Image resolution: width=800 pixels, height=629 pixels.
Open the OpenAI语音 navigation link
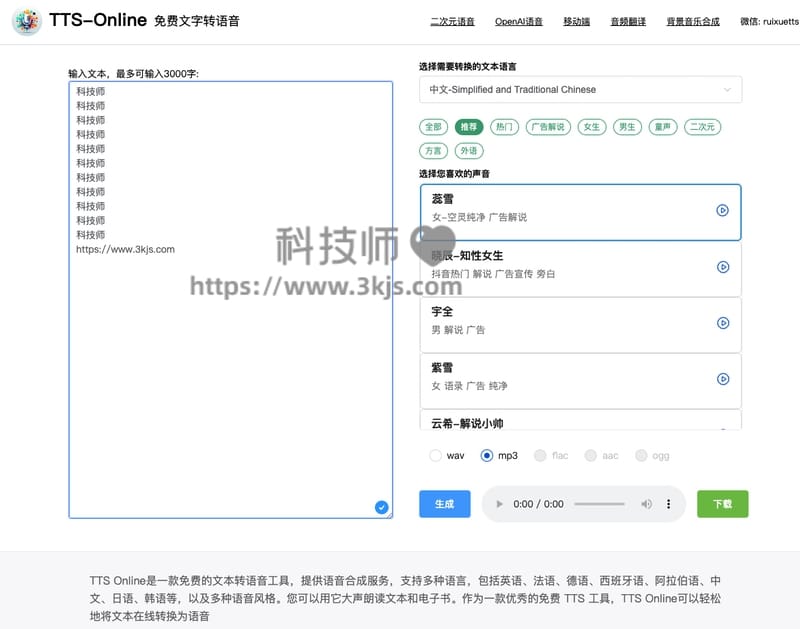[518, 21]
